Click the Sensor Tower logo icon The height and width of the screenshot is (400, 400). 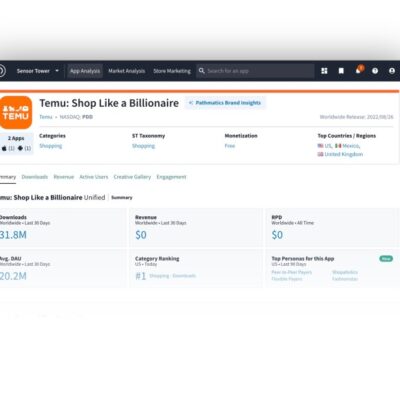point(2,71)
